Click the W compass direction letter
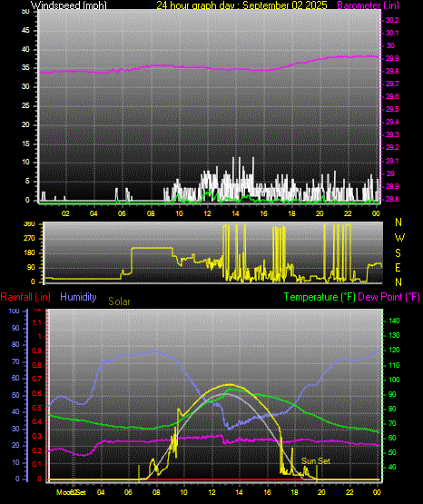 click(x=399, y=238)
